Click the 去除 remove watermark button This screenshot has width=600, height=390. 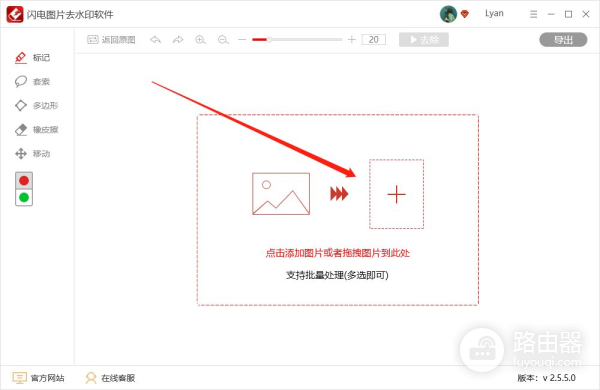click(424, 40)
